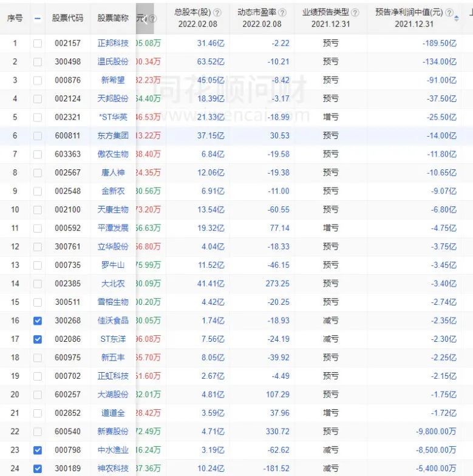Open 新赛股份 stock link
473x476 pixels.
113,432
